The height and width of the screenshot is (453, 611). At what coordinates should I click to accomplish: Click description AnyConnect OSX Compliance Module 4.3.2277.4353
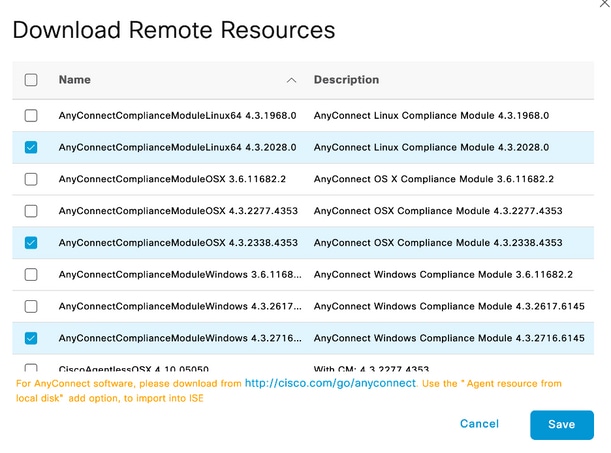click(x=438, y=211)
